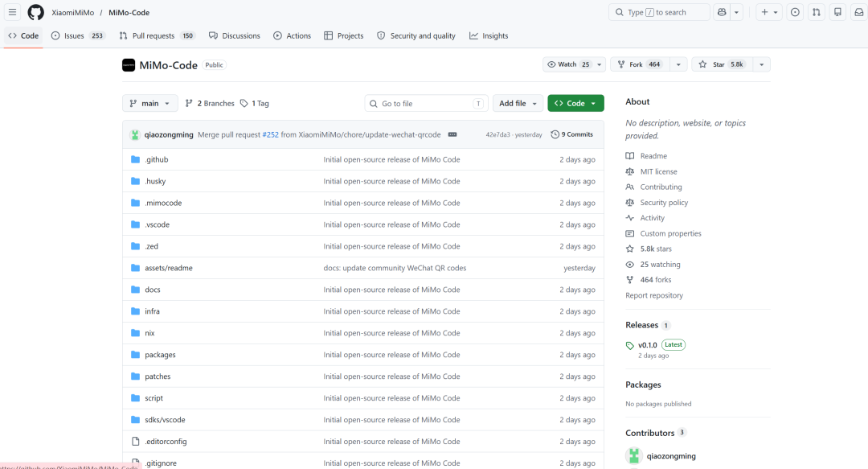The image size is (868, 469).
Task: Expand the green Code dropdown
Action: pyautogui.click(x=575, y=103)
